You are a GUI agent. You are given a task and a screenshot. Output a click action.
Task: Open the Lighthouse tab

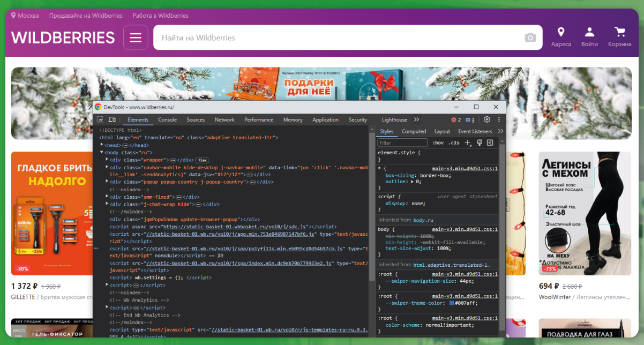394,120
